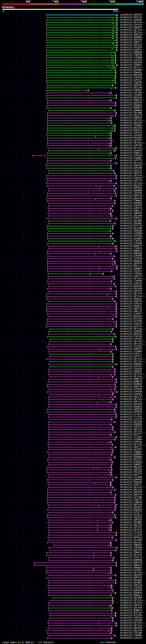
Task: Open hit UniRef100_B9T4J8
Action: click(131, 18)
